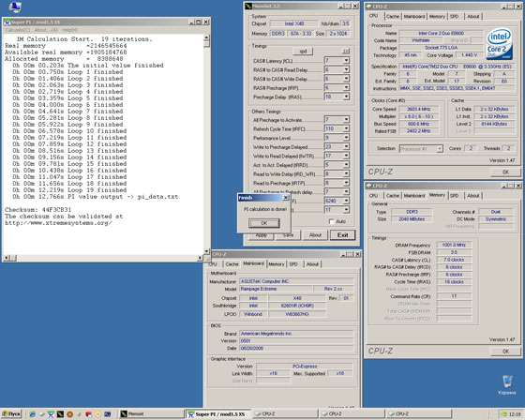The image size is (525, 420).
Task: Open Read to Precharge (tRTP) dropdown
Action: [x=346, y=183]
